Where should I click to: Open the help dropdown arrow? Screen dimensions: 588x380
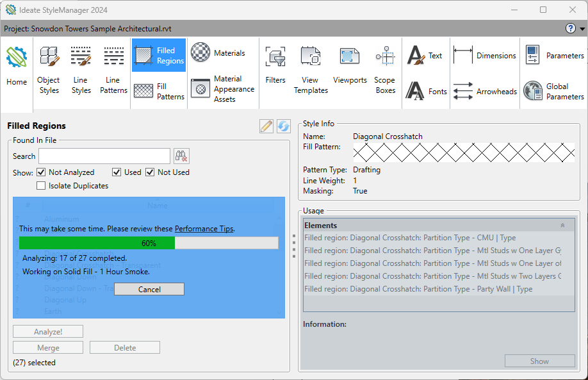tap(582, 28)
